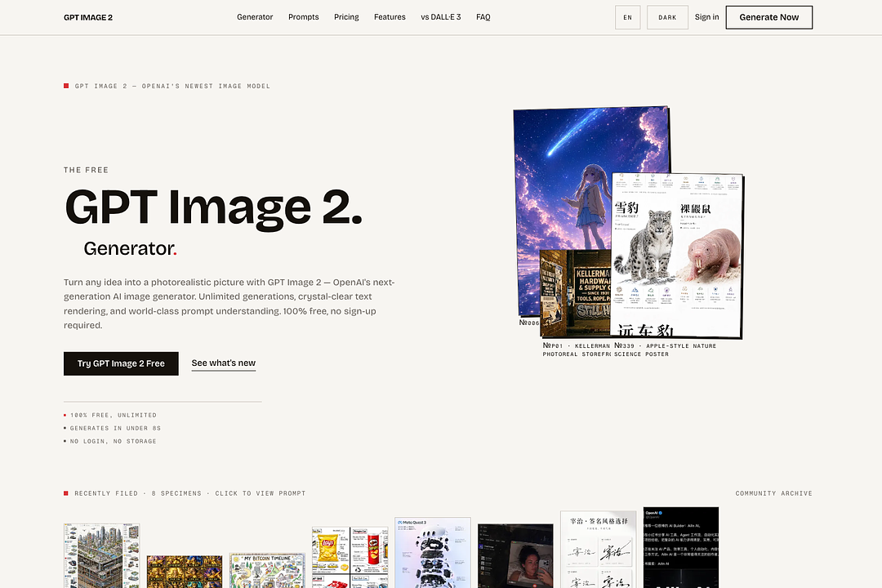The width and height of the screenshot is (882, 588).
Task: View the OpenAI tweet dark thumbnail
Action: [680, 547]
